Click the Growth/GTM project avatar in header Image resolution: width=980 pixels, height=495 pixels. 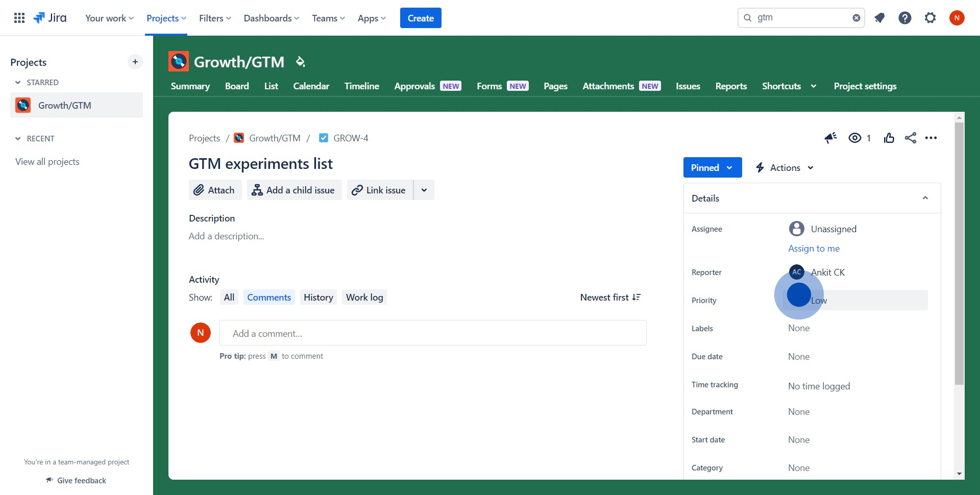pos(179,62)
